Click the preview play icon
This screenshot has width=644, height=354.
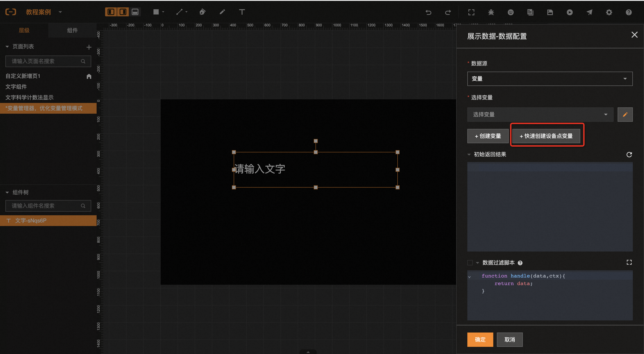pyautogui.click(x=570, y=12)
